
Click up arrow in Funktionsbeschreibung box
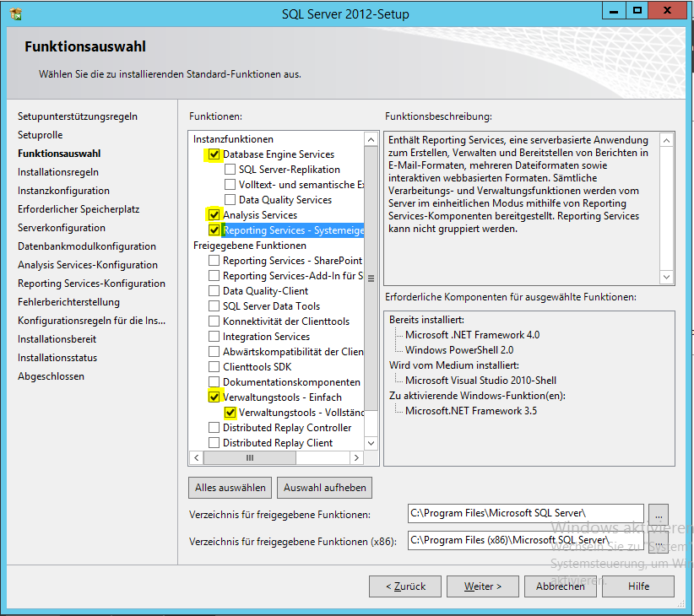coord(666,141)
